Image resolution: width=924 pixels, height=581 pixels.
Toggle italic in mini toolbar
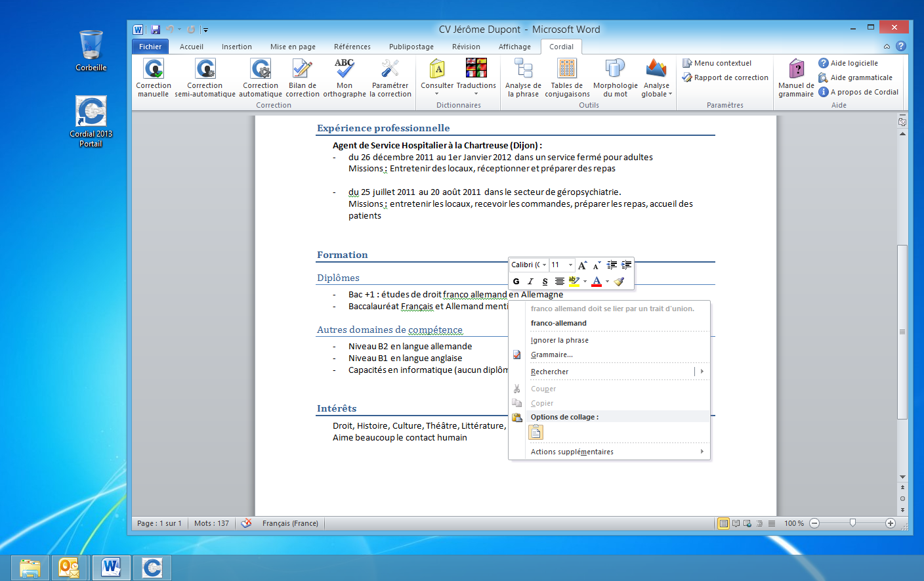(x=530, y=282)
